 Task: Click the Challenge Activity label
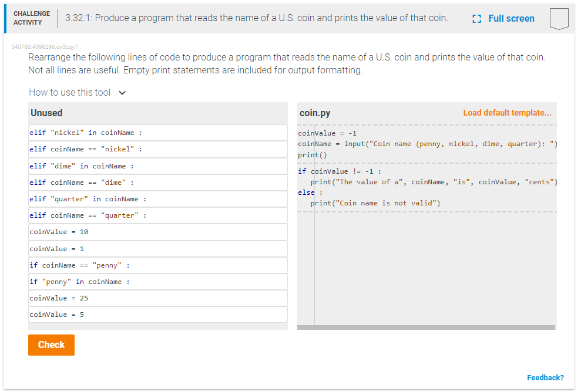[x=31, y=17]
